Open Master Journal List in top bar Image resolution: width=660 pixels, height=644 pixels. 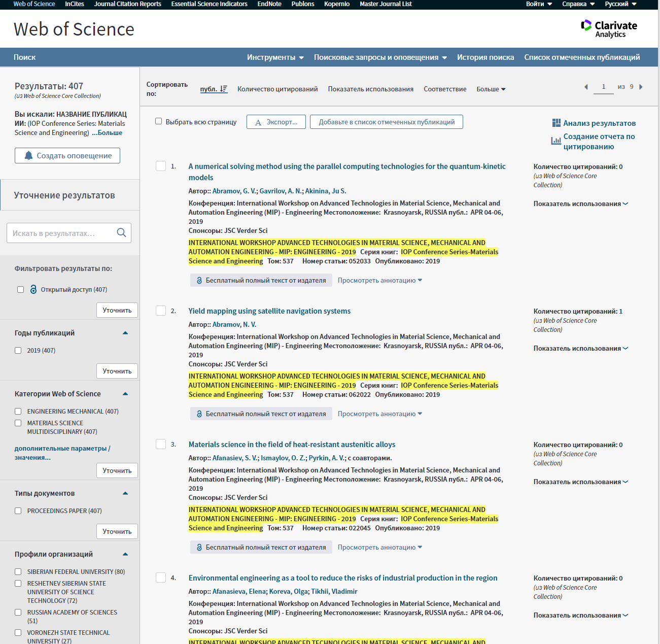[x=386, y=4]
